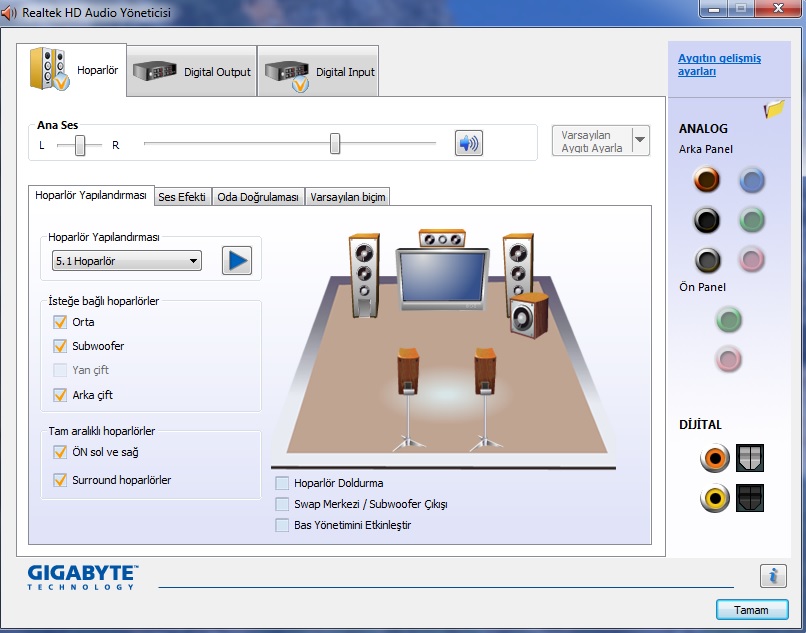Select the Hoparlör Yapılandırması tab
The image size is (806, 633).
coord(91,195)
